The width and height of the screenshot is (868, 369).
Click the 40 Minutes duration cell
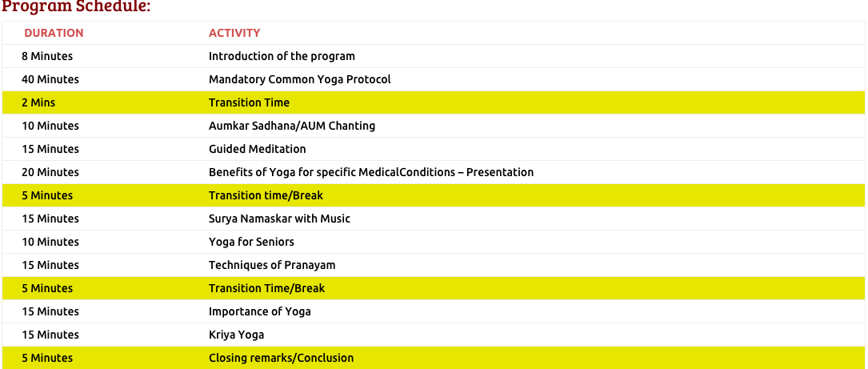click(x=50, y=79)
